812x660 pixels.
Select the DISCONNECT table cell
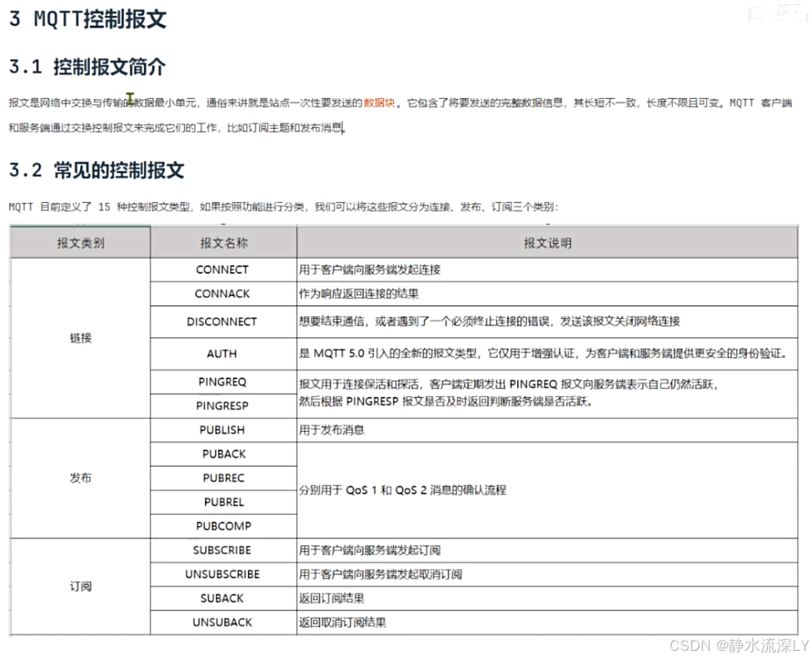point(222,321)
